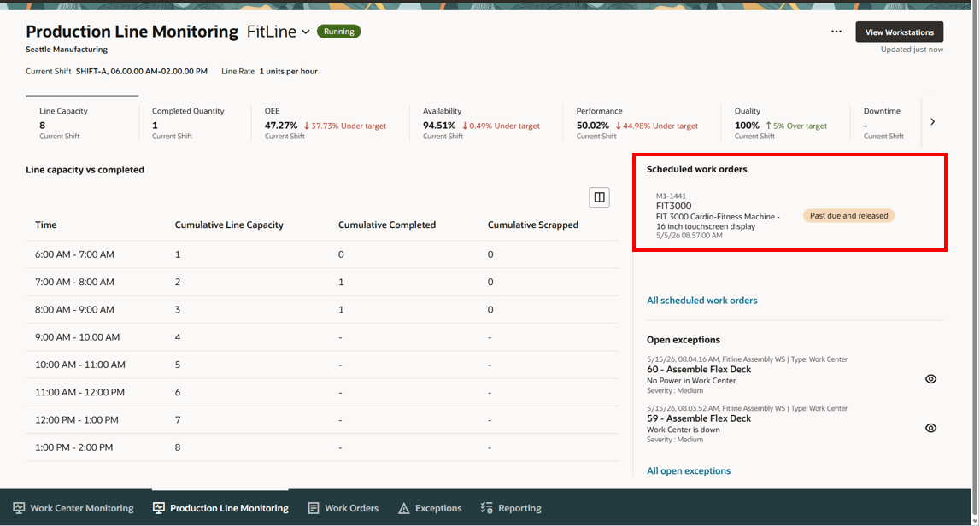Click the 37.73% Under target OEE indicator

coord(345,126)
